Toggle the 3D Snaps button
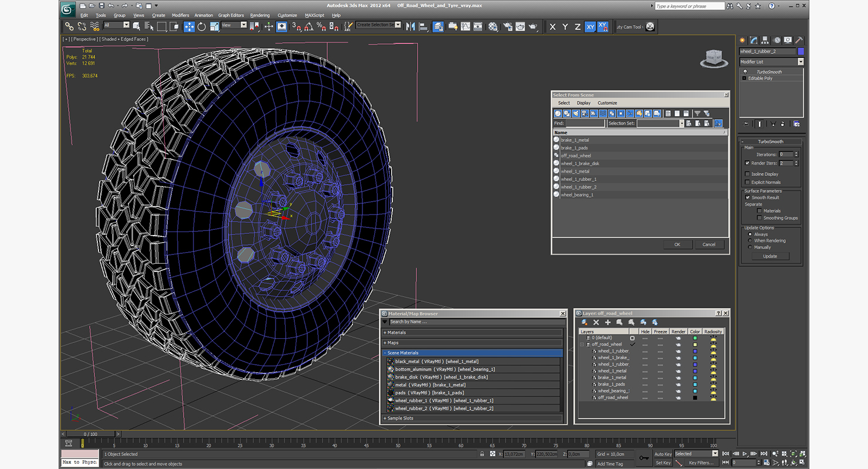Viewport: 868px width, 469px height. tap(297, 26)
